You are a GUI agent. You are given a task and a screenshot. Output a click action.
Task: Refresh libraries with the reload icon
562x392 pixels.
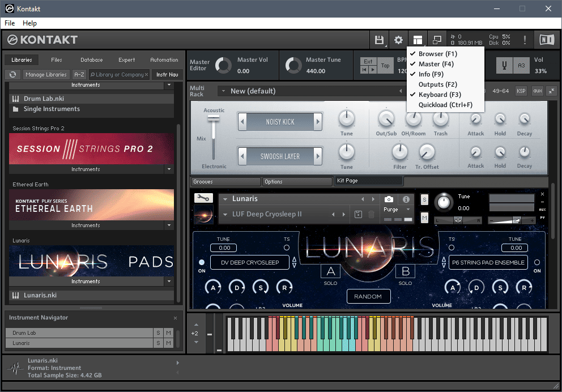coord(13,74)
